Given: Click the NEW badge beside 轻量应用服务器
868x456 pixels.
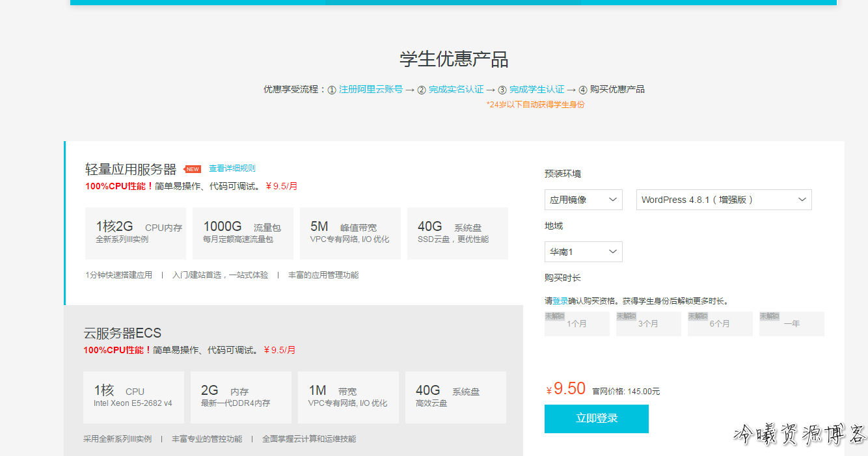Looking at the screenshot, I should [x=193, y=169].
